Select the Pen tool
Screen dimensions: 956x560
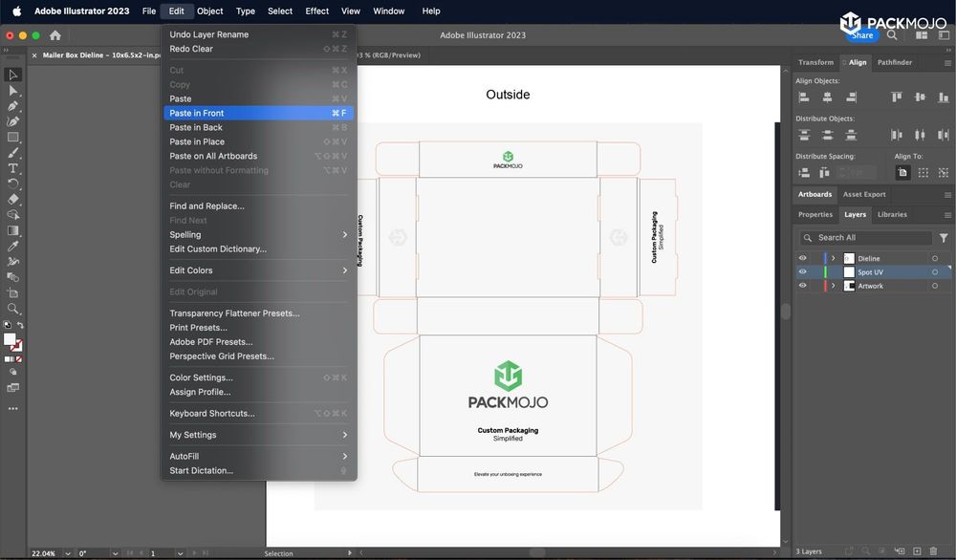point(13,106)
